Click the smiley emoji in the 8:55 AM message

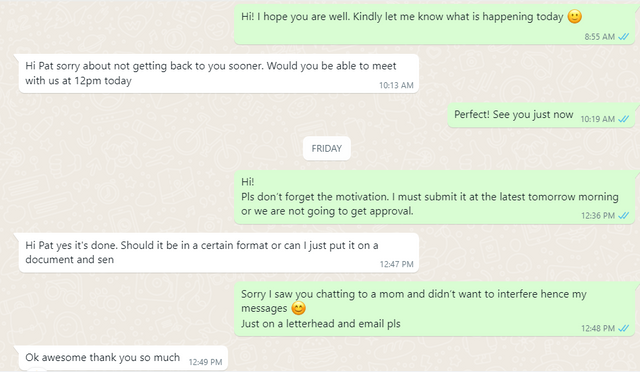tap(574, 17)
